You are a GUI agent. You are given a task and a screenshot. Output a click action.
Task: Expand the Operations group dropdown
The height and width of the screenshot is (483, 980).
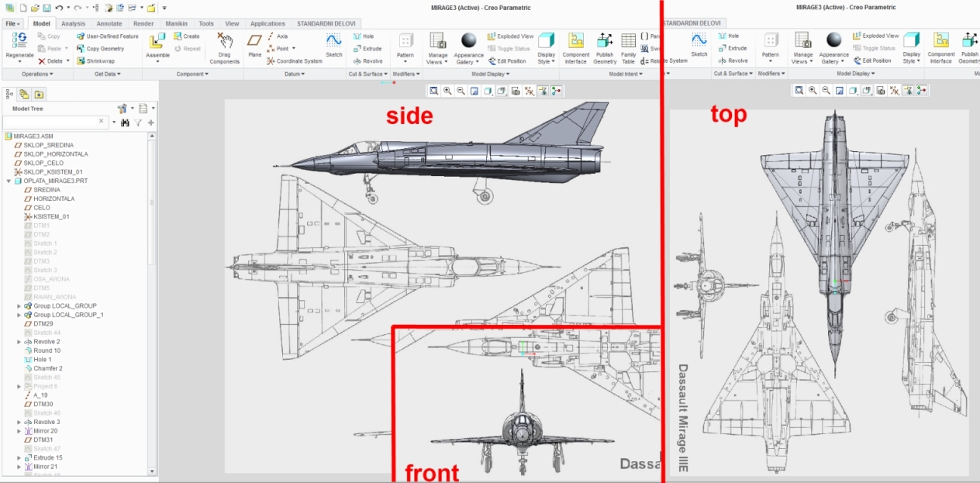(x=37, y=74)
